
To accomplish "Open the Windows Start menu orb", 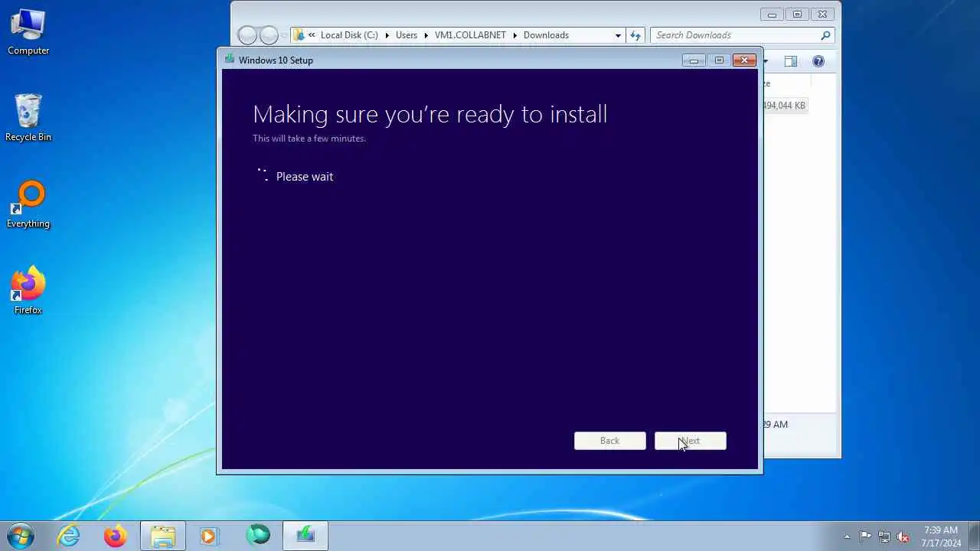I will click(21, 536).
